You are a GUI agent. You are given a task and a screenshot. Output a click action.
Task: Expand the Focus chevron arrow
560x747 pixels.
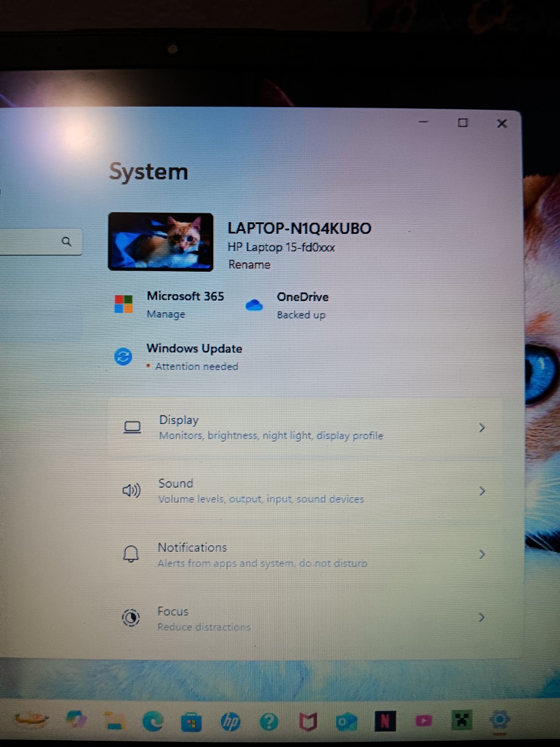(482, 617)
